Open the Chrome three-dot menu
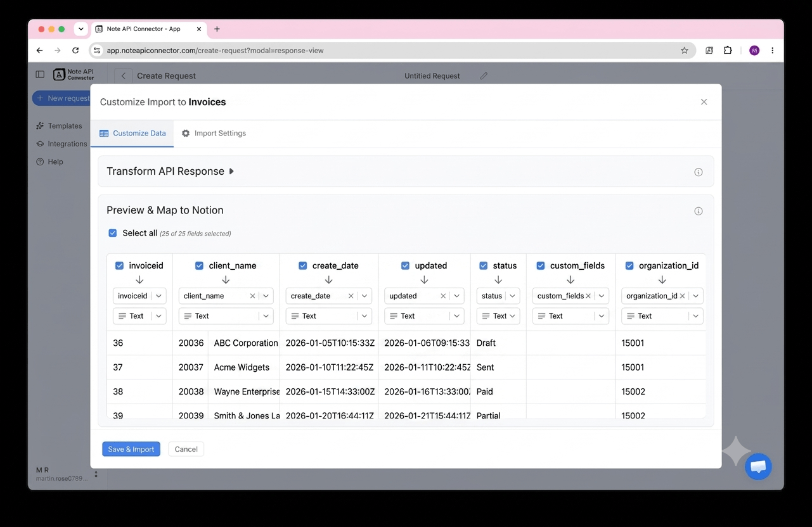Screen dimensions: 812x527 [772, 51]
